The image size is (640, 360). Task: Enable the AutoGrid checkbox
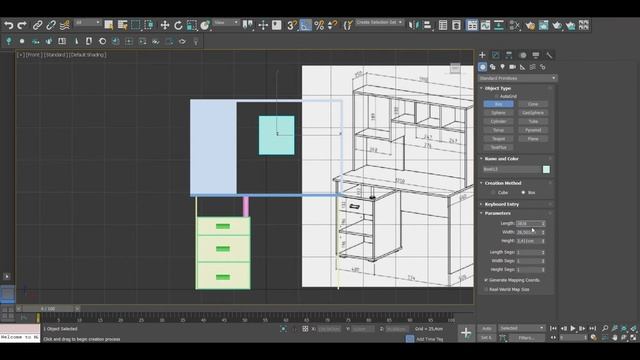(x=497, y=96)
